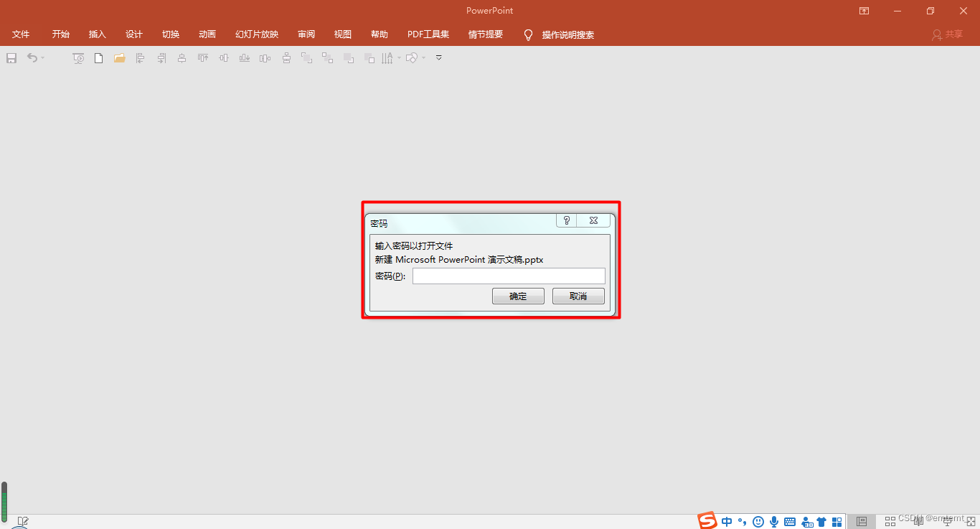
Task: Click the Sogou S logo icon
Action: [x=707, y=521]
